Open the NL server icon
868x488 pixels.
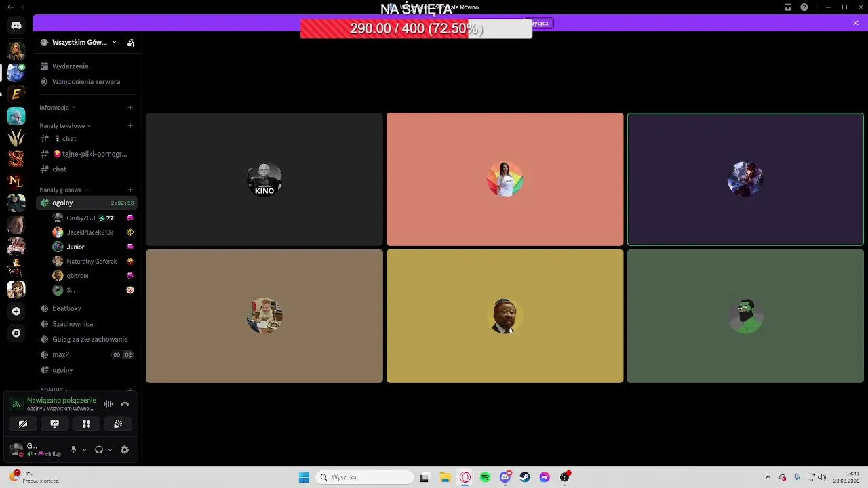pos(16,181)
